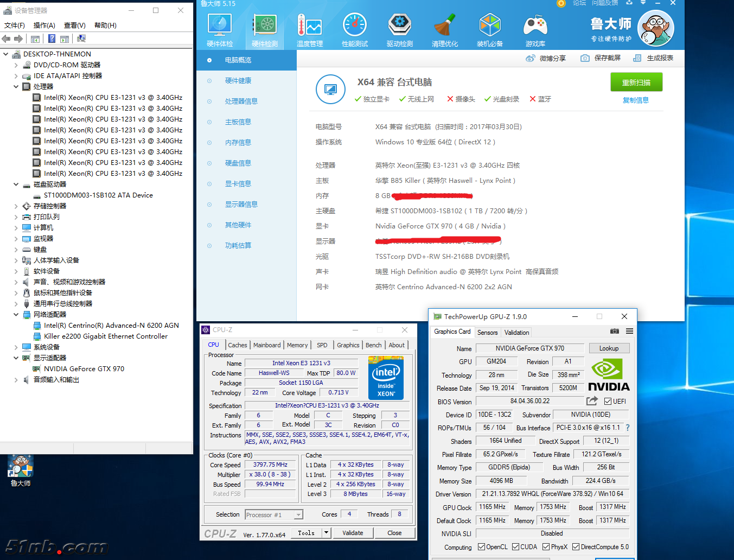
Task: Click the 复制信息 copy info link
Action: [635, 100]
